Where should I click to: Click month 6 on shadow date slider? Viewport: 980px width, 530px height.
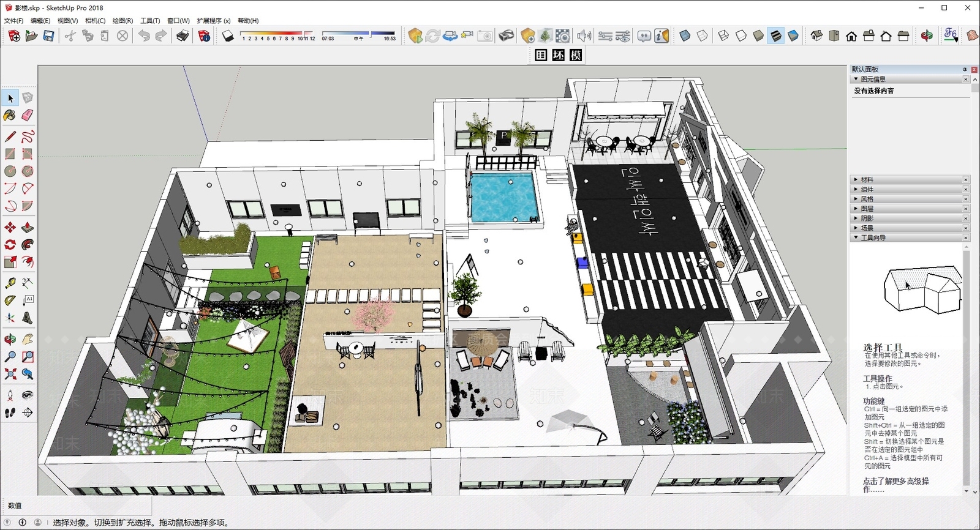tap(274, 38)
